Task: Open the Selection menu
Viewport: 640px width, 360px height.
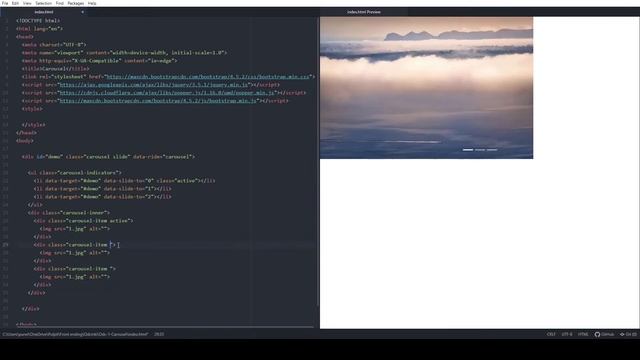Action: [43, 3]
